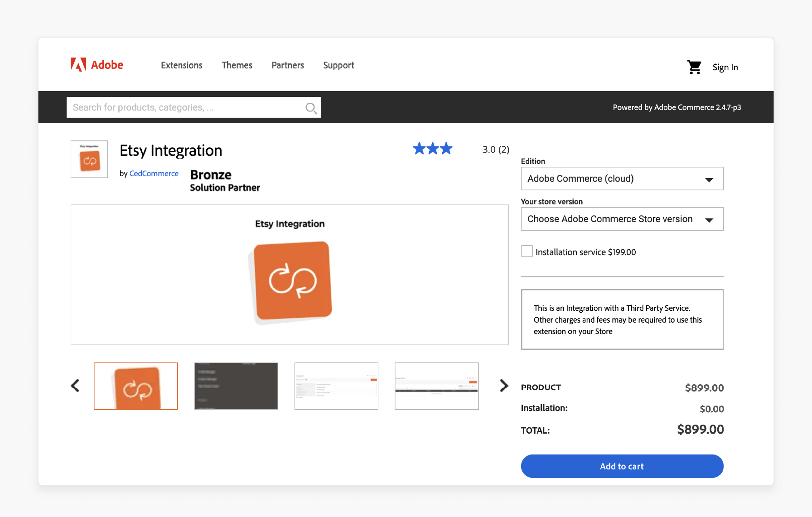Open the CedCommerce vendor link

[154, 174]
